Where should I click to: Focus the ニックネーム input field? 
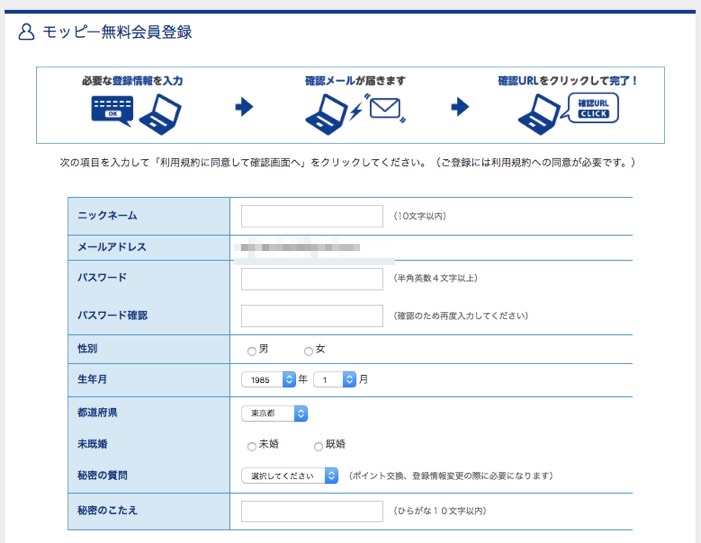(x=312, y=216)
